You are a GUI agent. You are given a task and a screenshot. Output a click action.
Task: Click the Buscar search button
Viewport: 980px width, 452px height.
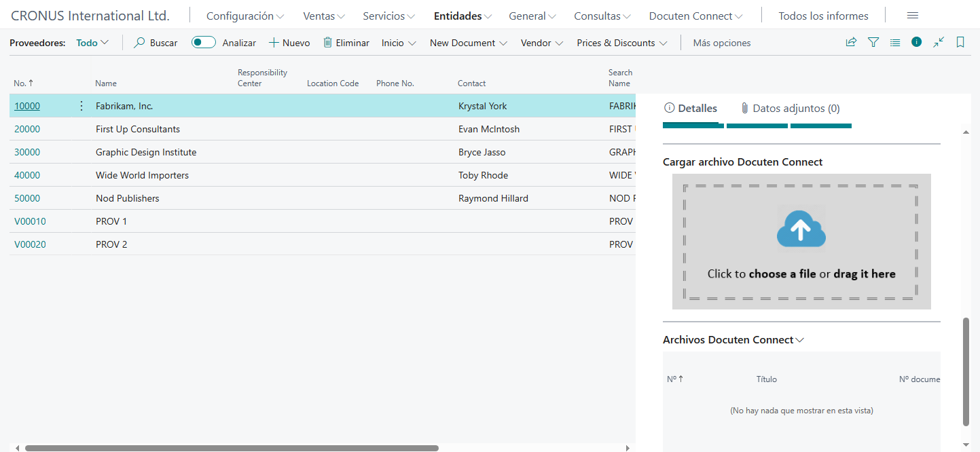click(x=156, y=43)
